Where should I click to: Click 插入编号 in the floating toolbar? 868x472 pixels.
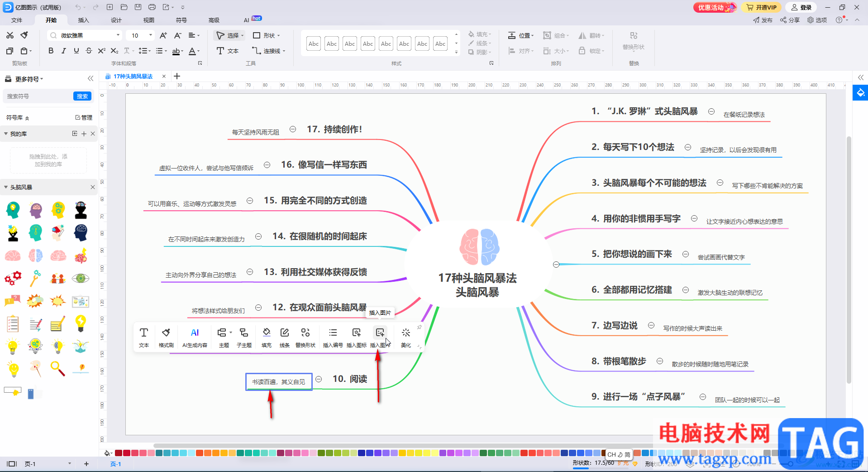(x=333, y=337)
